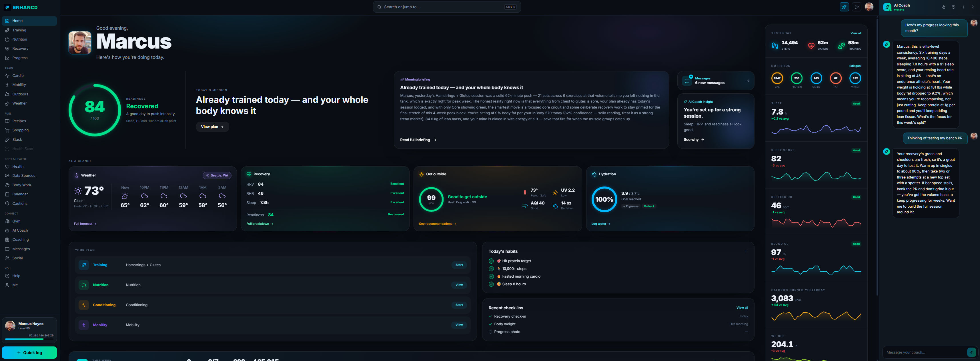This screenshot has height=361, width=980.
Task: Open the Read full briefing link
Action: pos(418,140)
